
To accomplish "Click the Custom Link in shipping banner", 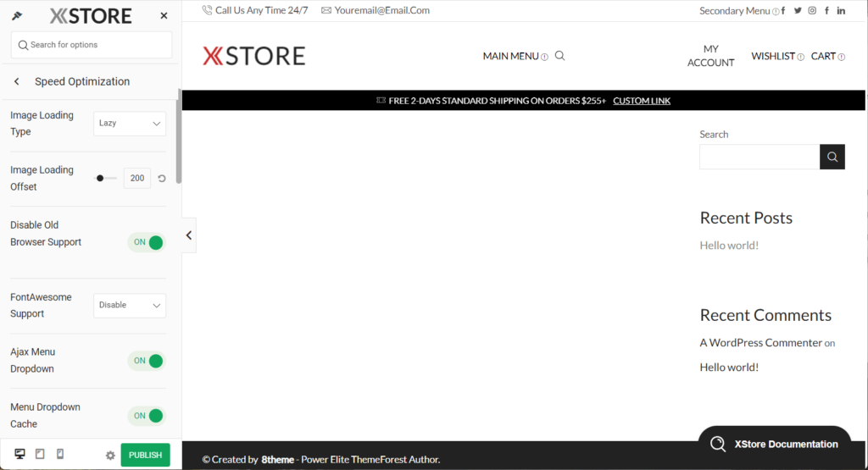I will tap(642, 101).
